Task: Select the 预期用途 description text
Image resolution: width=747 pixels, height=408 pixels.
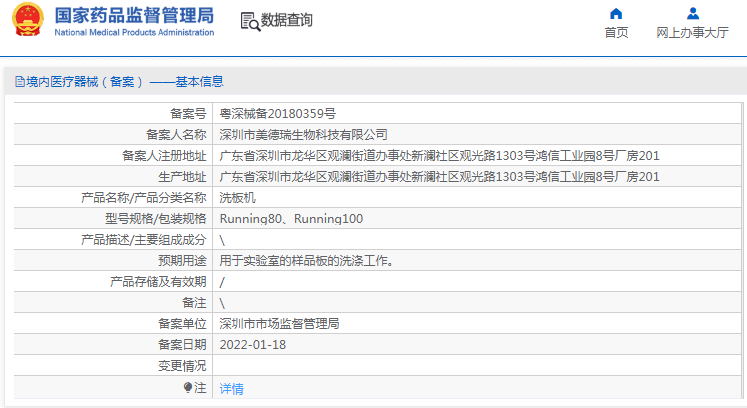Action: (x=306, y=261)
